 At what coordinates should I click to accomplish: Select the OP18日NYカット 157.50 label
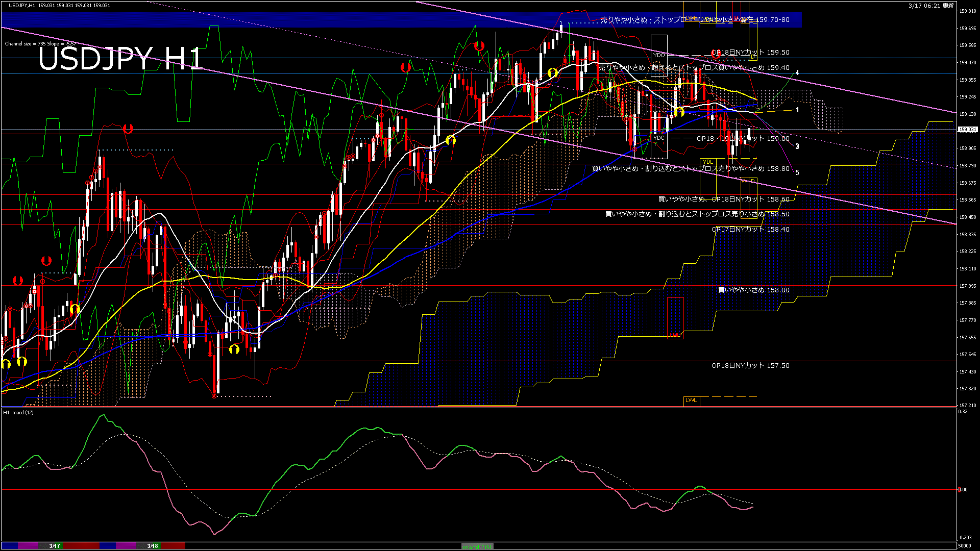pos(750,366)
